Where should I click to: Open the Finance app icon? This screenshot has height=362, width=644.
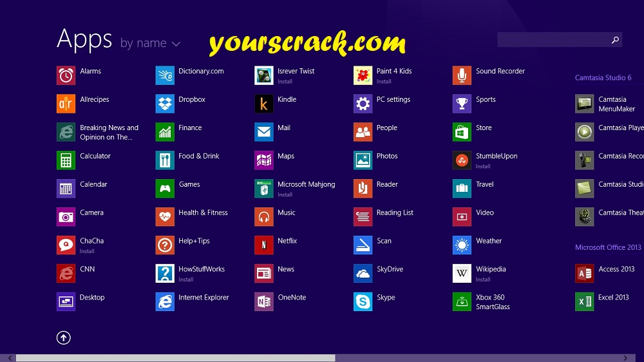click(x=165, y=132)
